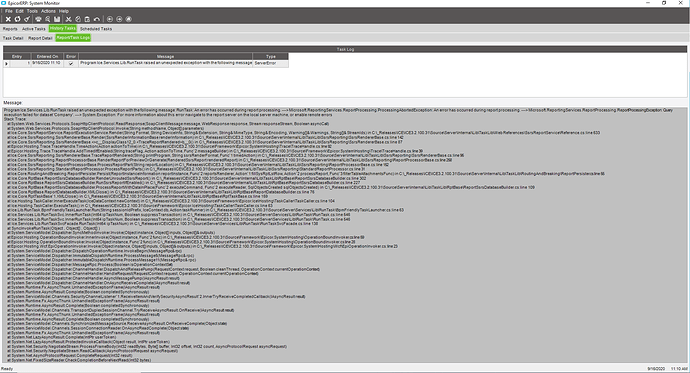
Task: Select the Report/Task Logs sub-tab
Action: [73, 38]
